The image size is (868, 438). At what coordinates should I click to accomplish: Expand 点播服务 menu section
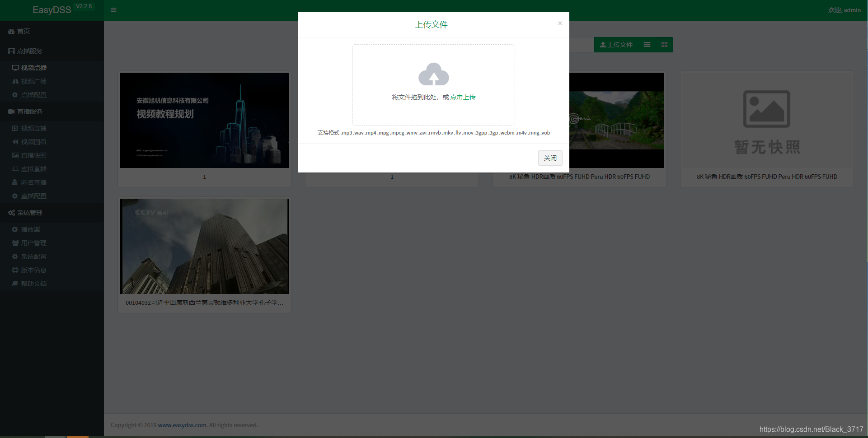(x=52, y=51)
